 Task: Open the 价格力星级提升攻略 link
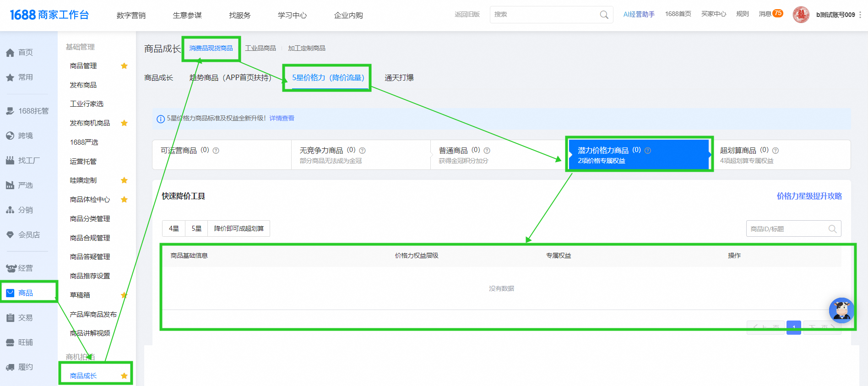point(809,196)
